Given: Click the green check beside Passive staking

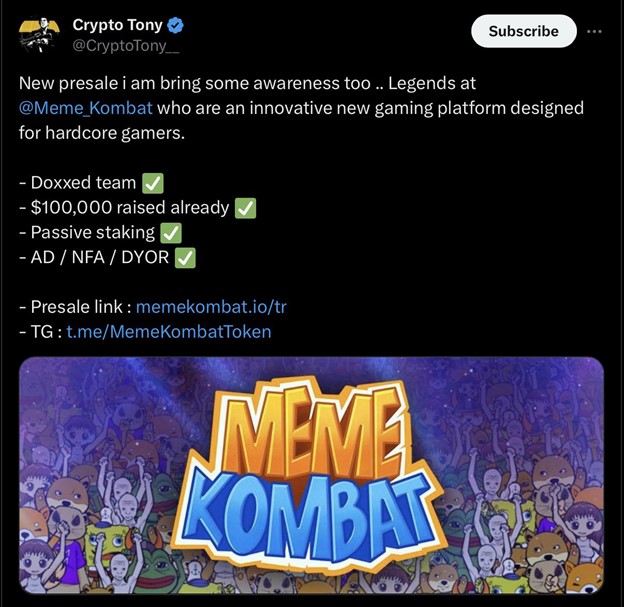Looking at the screenshot, I should tap(172, 233).
